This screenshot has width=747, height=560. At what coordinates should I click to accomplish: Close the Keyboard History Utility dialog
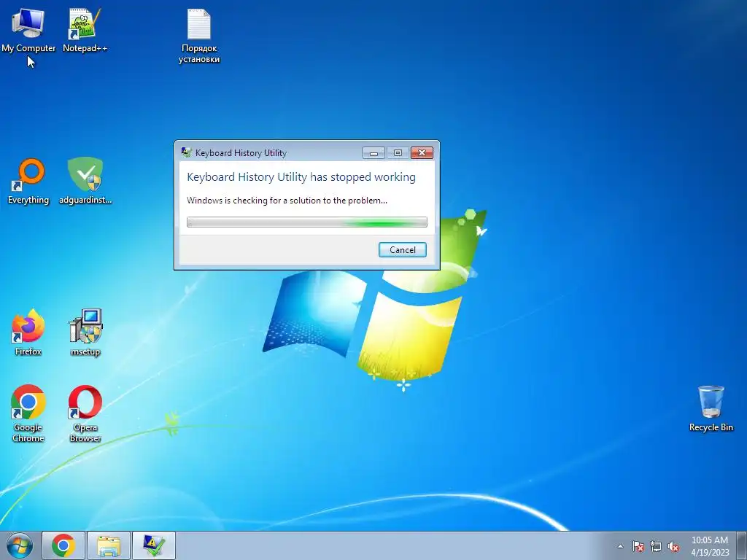click(422, 153)
